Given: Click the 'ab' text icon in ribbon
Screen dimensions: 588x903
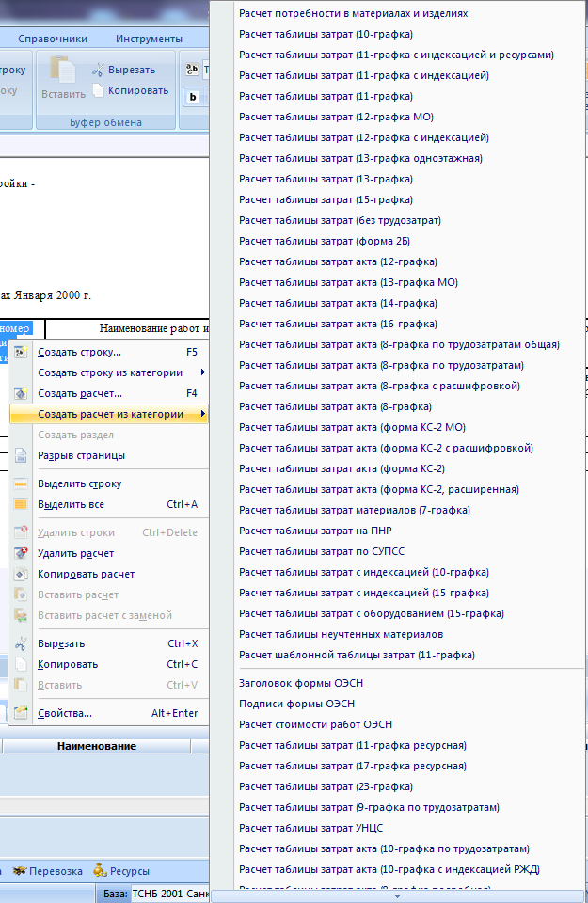Looking at the screenshot, I should 192,70.
